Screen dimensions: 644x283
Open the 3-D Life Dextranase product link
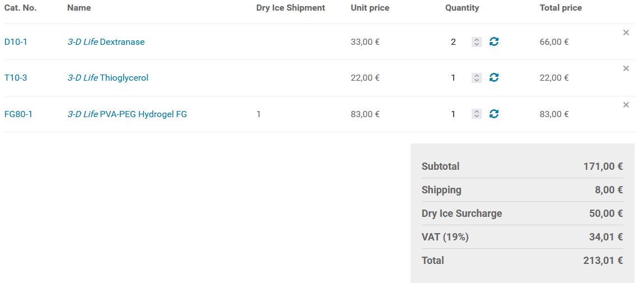106,42
